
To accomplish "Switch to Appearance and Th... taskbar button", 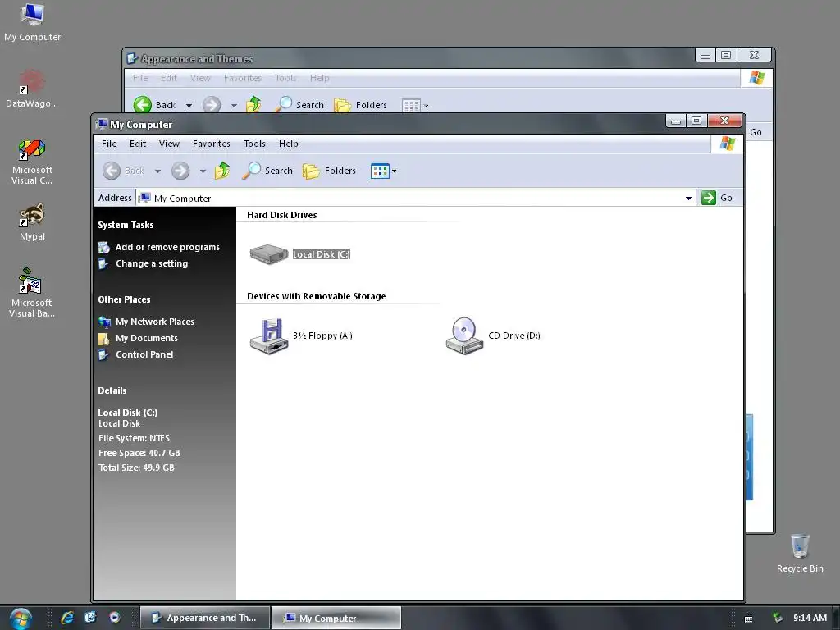I will click(204, 618).
